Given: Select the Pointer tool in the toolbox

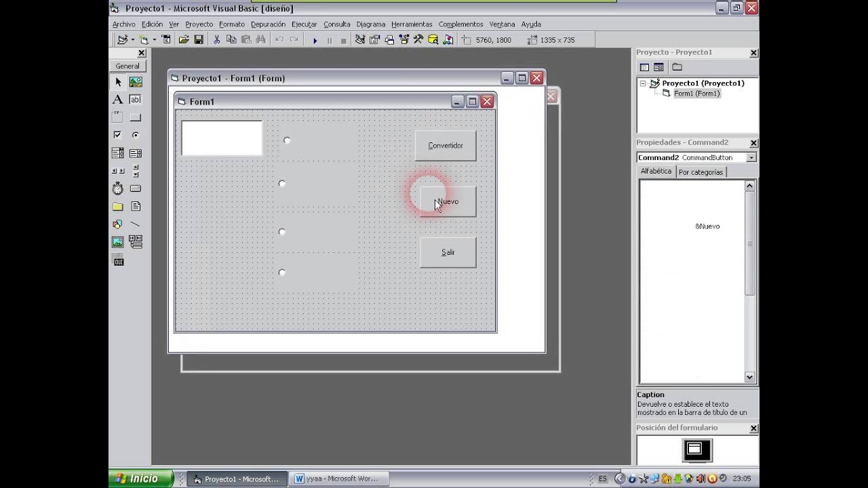Looking at the screenshot, I should [118, 82].
